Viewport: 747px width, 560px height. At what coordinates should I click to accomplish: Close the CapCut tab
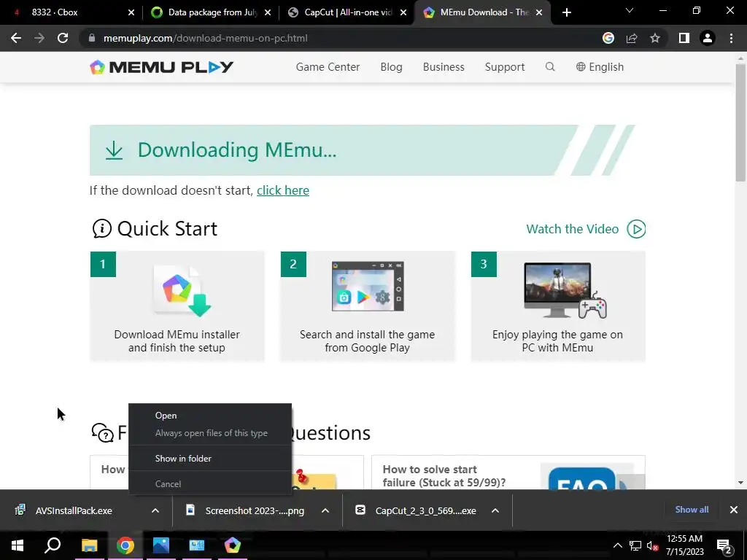pos(403,13)
